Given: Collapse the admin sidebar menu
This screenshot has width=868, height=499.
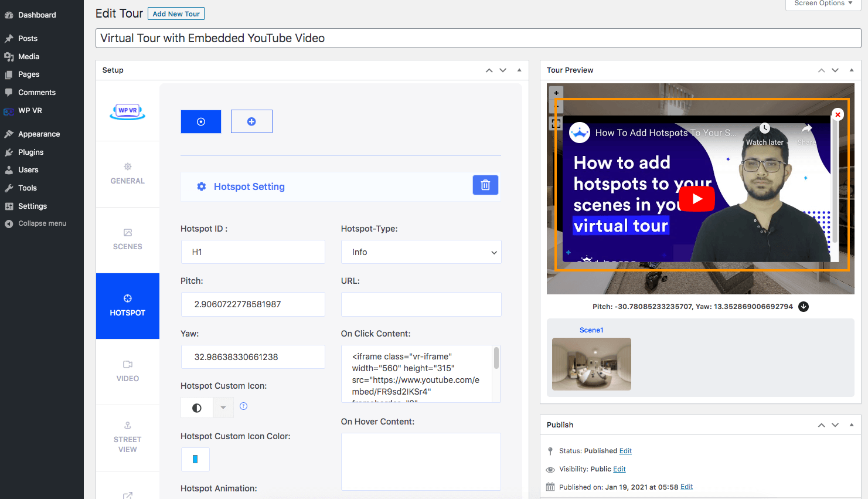Looking at the screenshot, I should point(42,223).
